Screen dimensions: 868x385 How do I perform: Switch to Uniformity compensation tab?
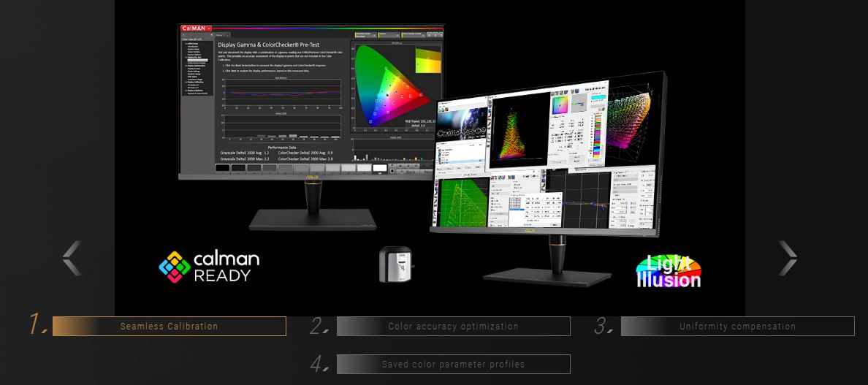click(737, 327)
